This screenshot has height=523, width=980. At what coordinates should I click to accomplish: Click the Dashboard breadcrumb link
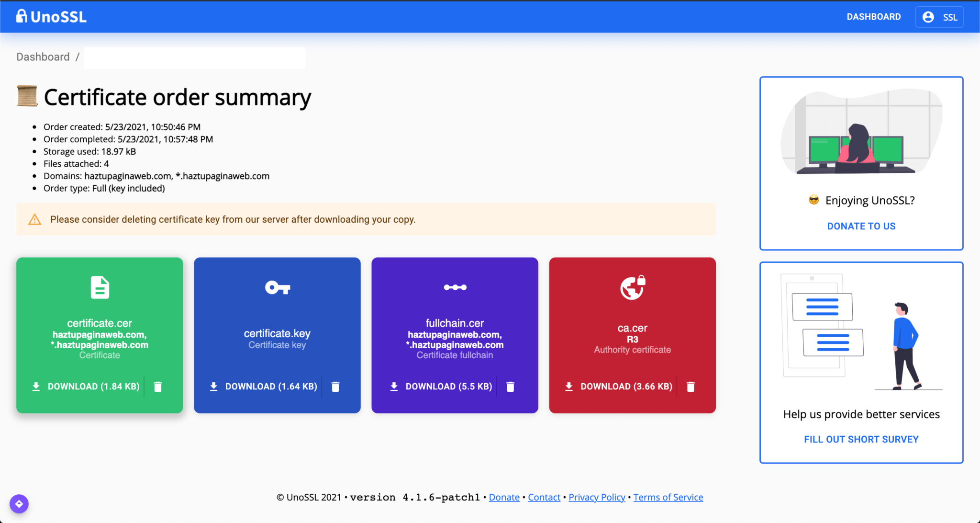tap(43, 57)
